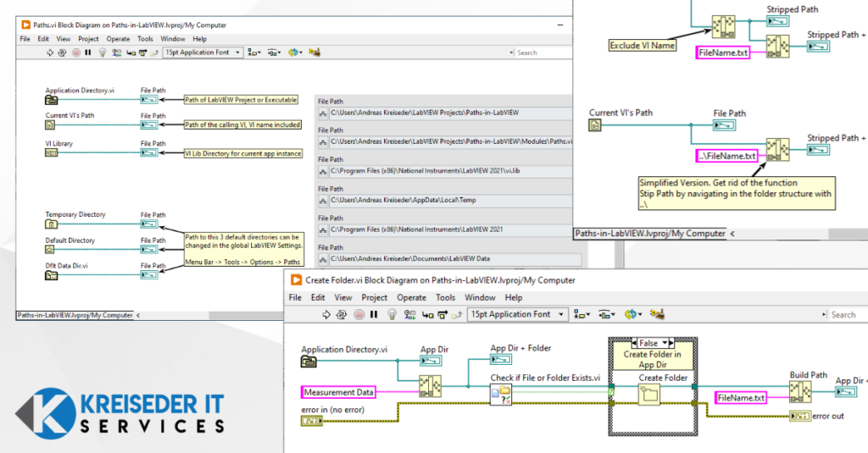
Task: Click the Exclude VI Name comment label
Action: (x=643, y=46)
